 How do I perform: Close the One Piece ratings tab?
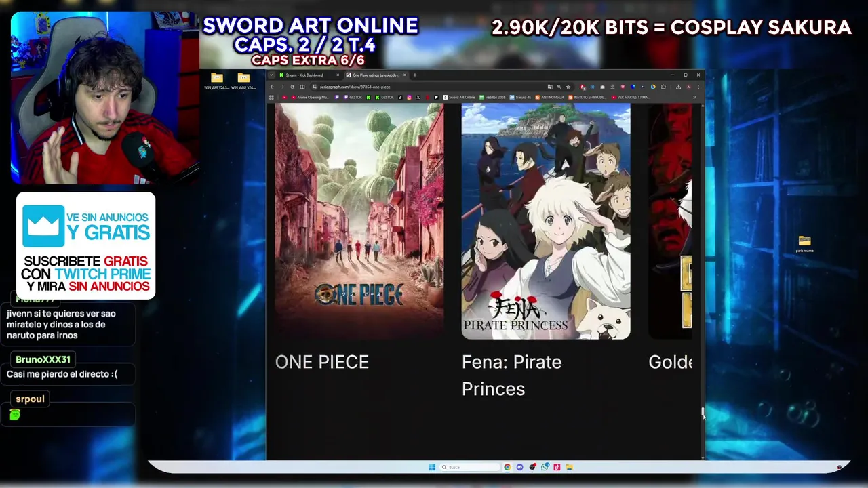point(406,75)
